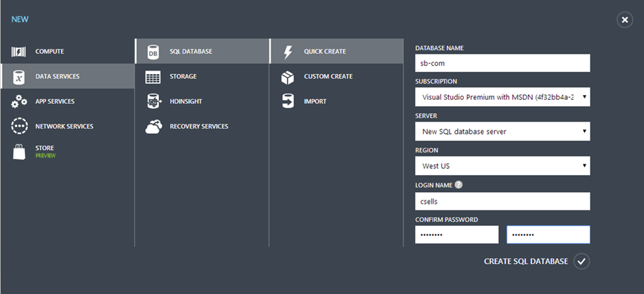Screen dimensions: 644x294
Task: Click the App Services gears icon
Action: click(x=19, y=102)
